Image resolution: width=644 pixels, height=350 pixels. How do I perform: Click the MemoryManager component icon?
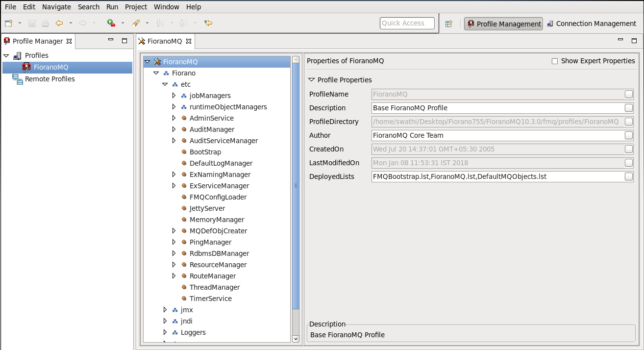[184, 220]
